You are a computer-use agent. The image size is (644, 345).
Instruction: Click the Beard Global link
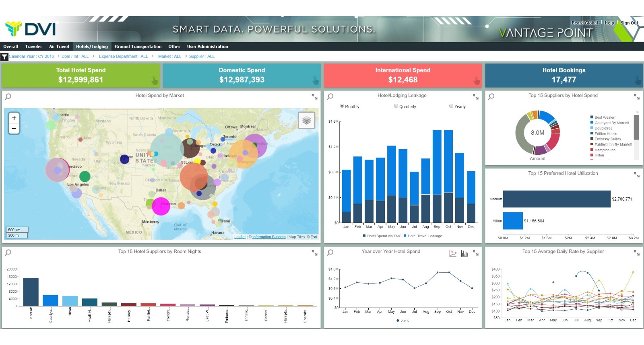(585, 23)
